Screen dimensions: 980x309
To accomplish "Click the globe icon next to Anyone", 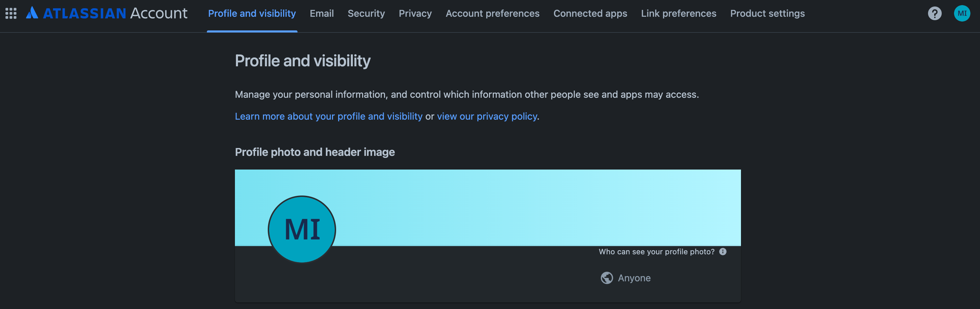I will pyautogui.click(x=607, y=278).
